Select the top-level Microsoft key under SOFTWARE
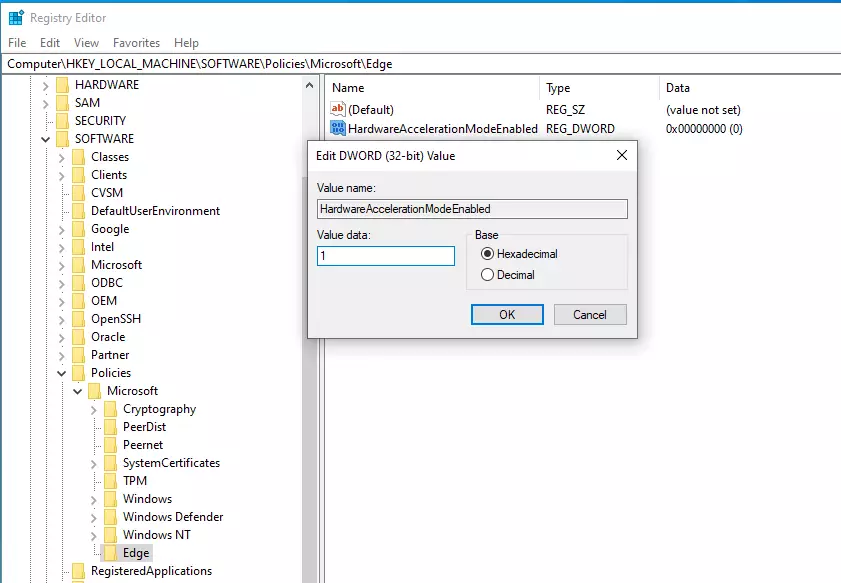 (x=116, y=265)
